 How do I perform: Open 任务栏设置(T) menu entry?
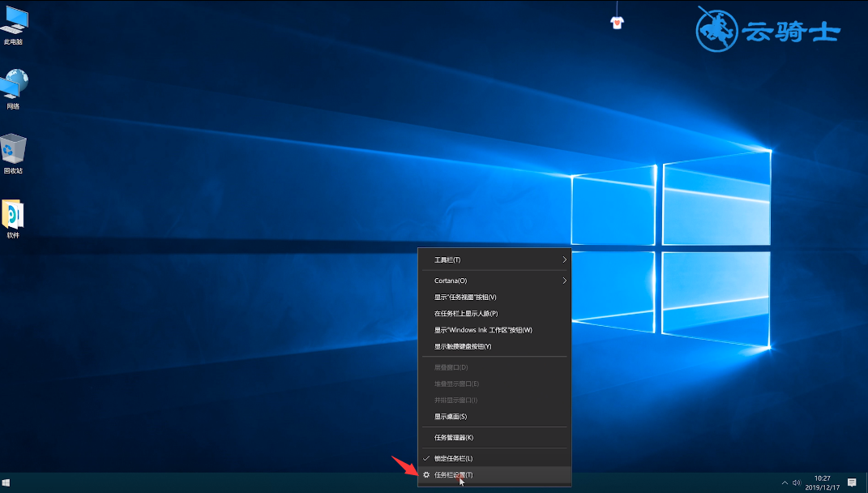tap(495, 474)
